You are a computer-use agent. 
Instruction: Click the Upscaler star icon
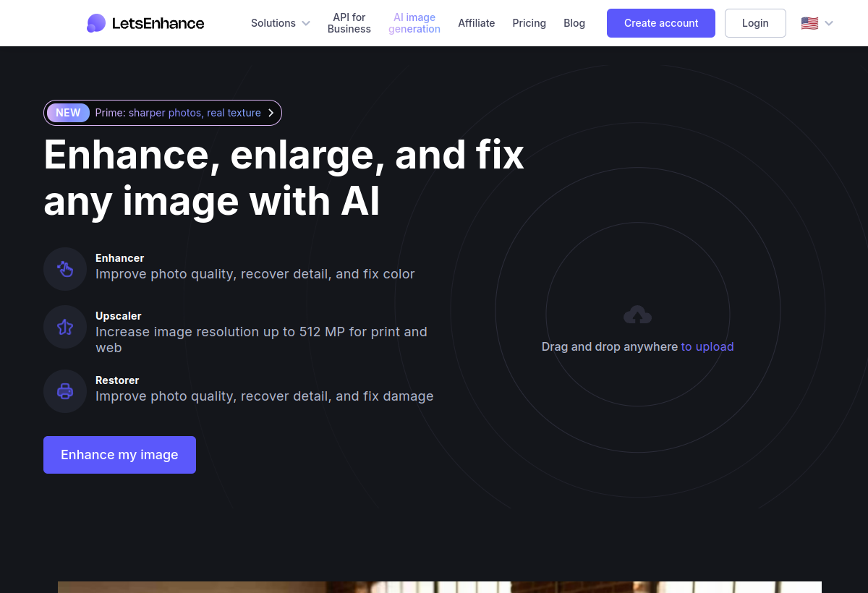point(65,327)
